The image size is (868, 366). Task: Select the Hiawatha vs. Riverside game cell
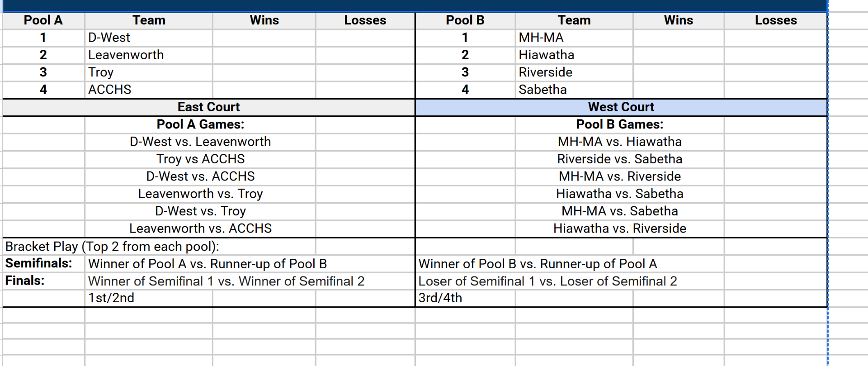point(619,228)
